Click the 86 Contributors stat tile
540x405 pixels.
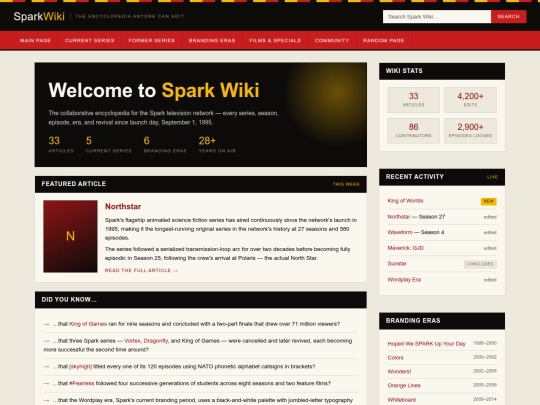[x=413, y=131]
